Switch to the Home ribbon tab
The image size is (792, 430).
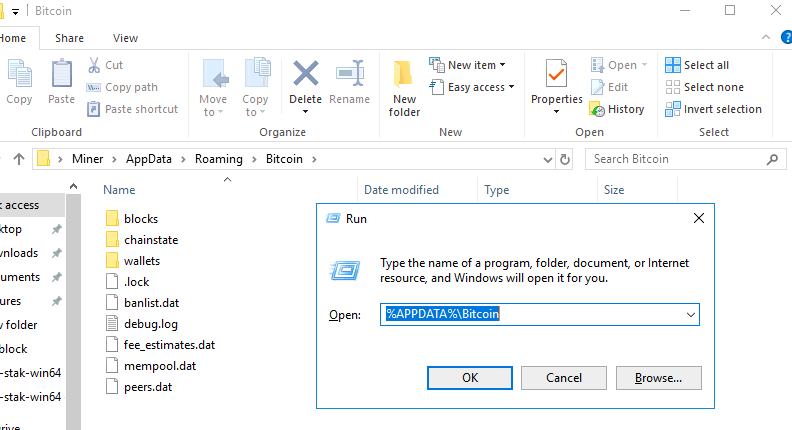[x=13, y=38]
